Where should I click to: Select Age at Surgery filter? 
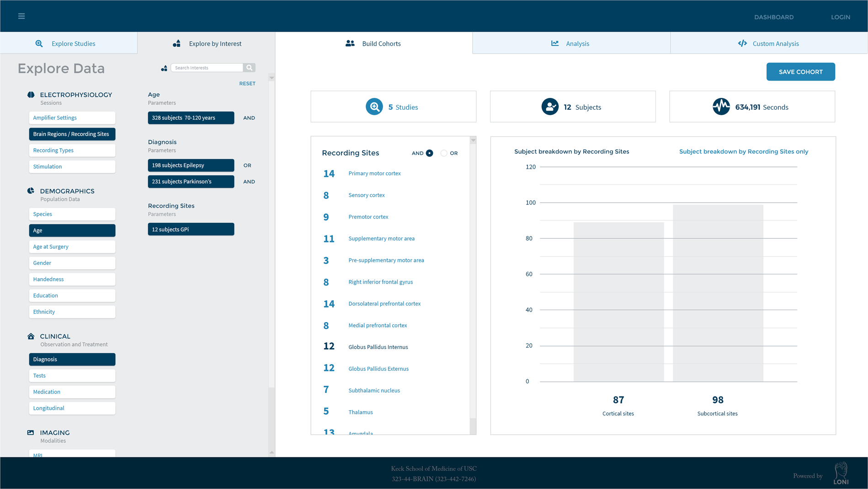coord(72,247)
